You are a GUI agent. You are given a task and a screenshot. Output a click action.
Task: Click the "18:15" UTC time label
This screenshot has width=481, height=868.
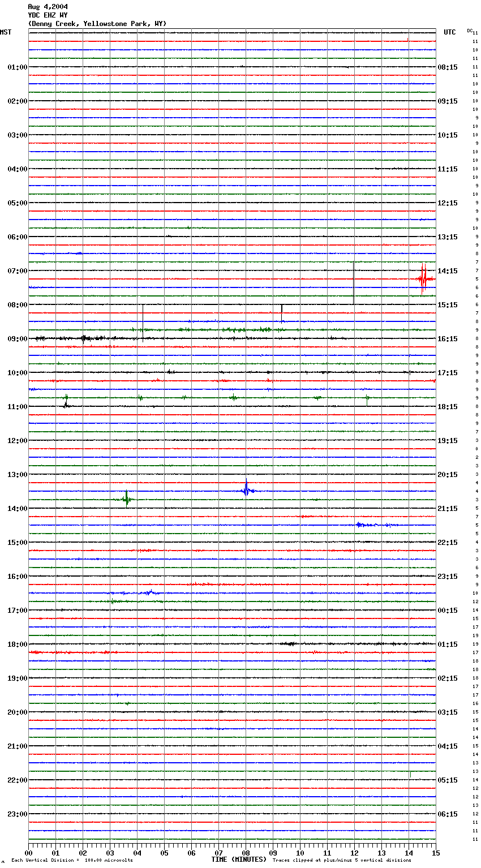click(448, 407)
